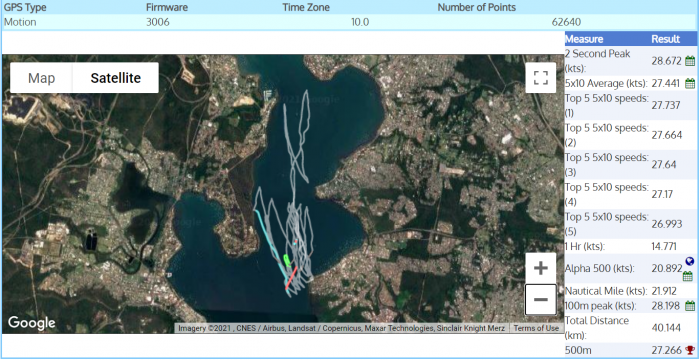Click the red track segment on map
Screen dimensions: 700x360
coord(291,278)
